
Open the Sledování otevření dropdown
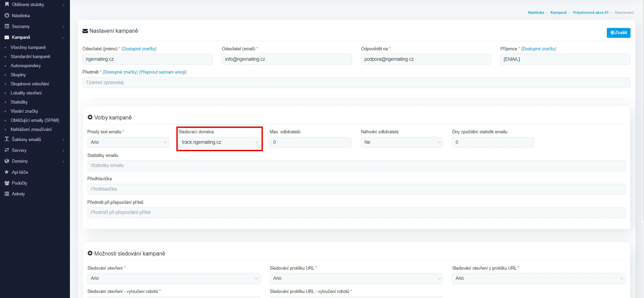[x=174, y=278]
